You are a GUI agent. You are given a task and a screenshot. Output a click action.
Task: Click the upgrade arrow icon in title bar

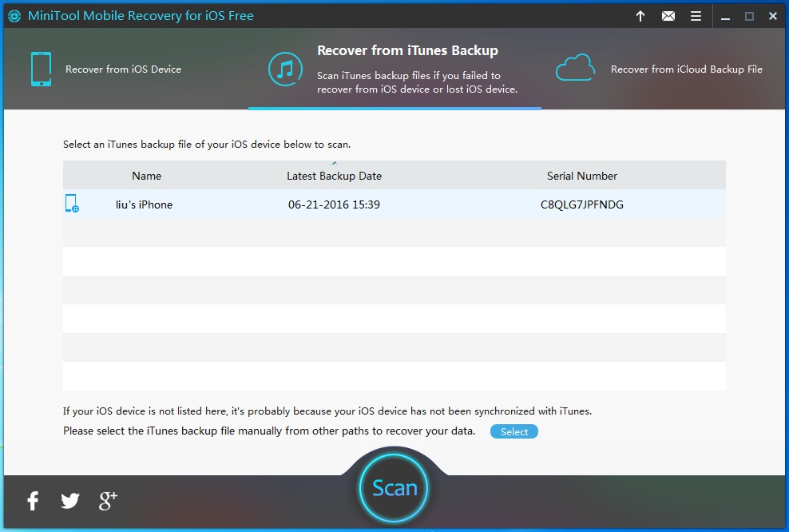coord(640,16)
